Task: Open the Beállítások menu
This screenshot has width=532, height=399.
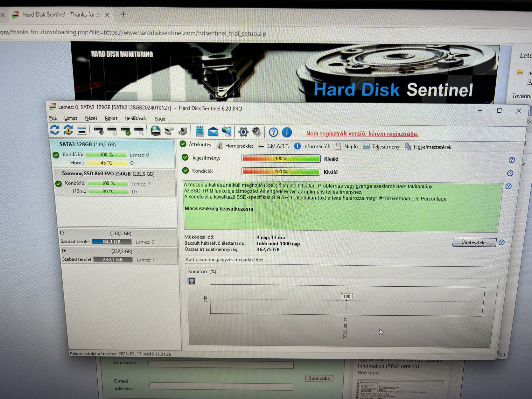Action: (136, 119)
